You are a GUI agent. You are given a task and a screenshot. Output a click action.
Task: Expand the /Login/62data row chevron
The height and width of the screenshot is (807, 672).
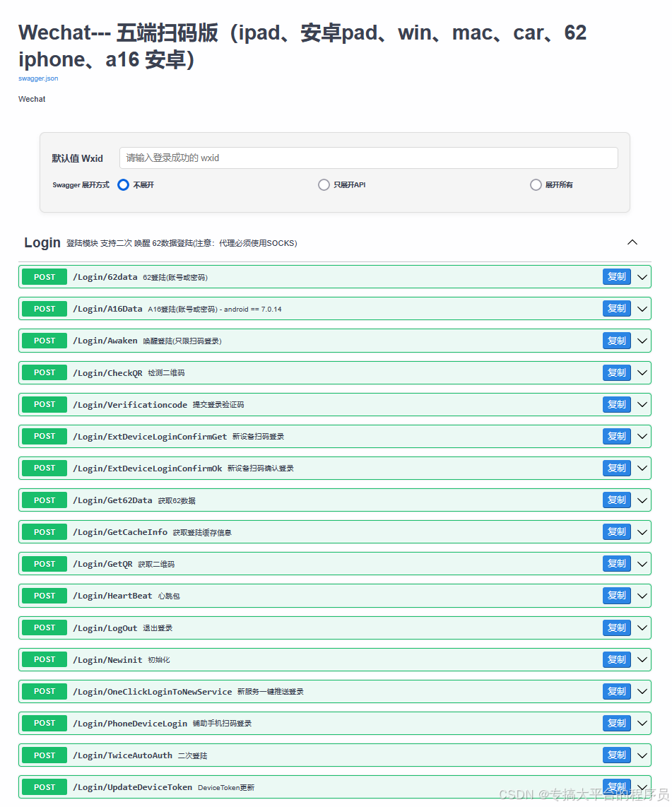642,277
